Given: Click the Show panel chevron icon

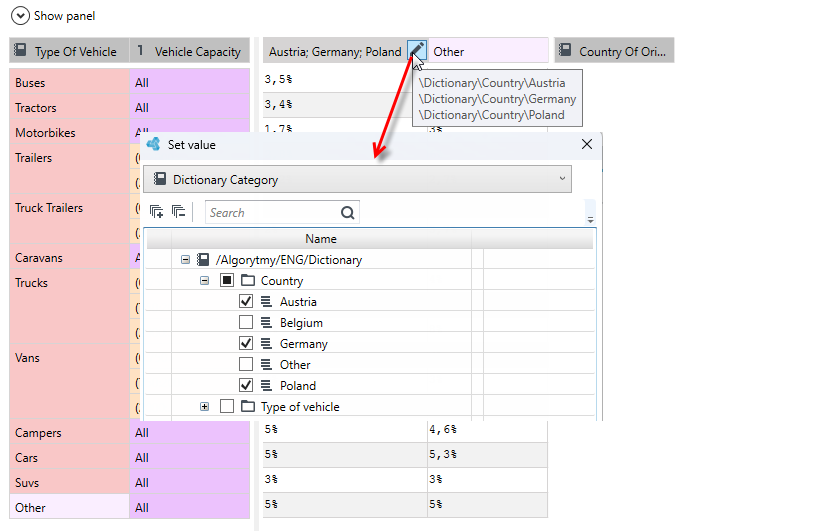Looking at the screenshot, I should (x=20, y=16).
